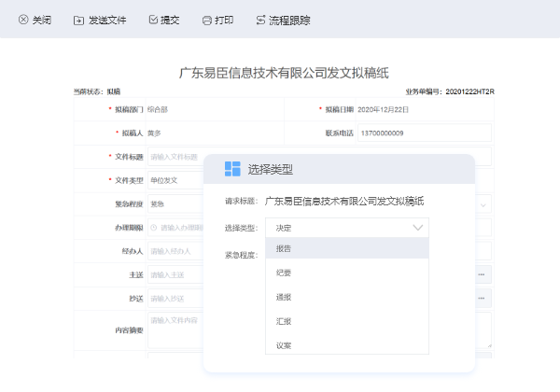Viewport: 560px width, 392px height.
Task: Click the 打印 printer icon
Action: [x=206, y=20]
